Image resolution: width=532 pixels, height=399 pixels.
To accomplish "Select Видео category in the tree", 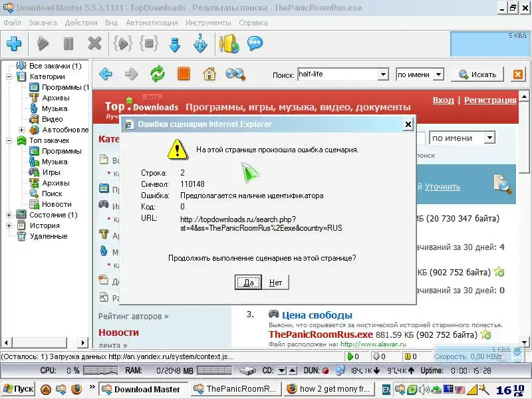I will tap(53, 119).
